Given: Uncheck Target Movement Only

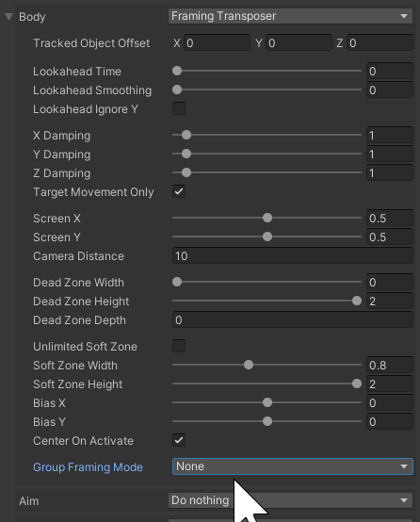Looking at the screenshot, I should click(x=179, y=192).
